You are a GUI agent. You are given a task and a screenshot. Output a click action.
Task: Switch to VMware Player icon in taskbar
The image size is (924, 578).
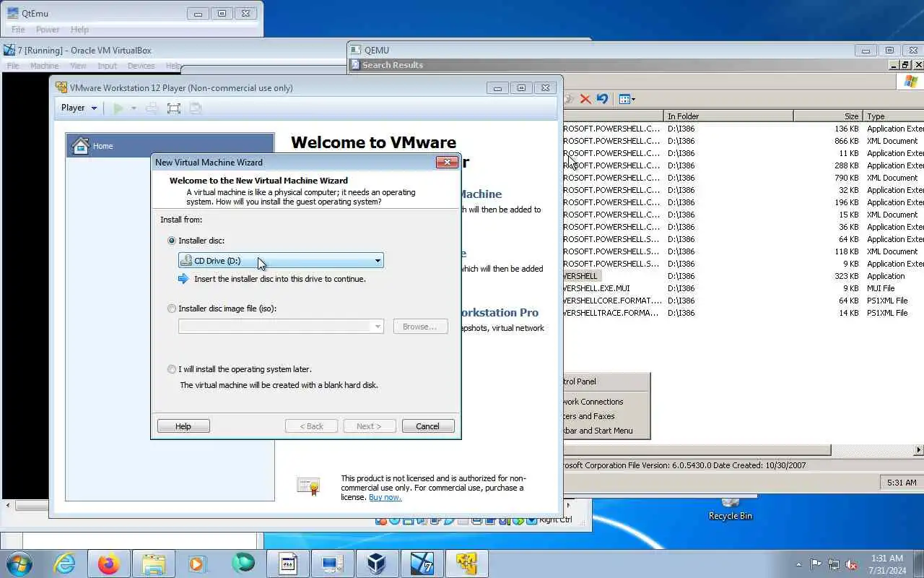pyautogui.click(x=466, y=564)
